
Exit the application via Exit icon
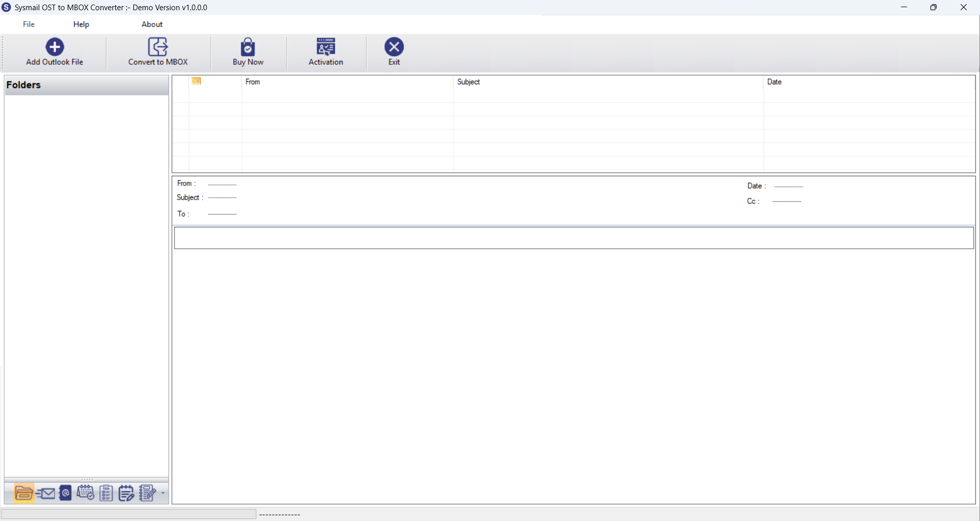click(394, 52)
